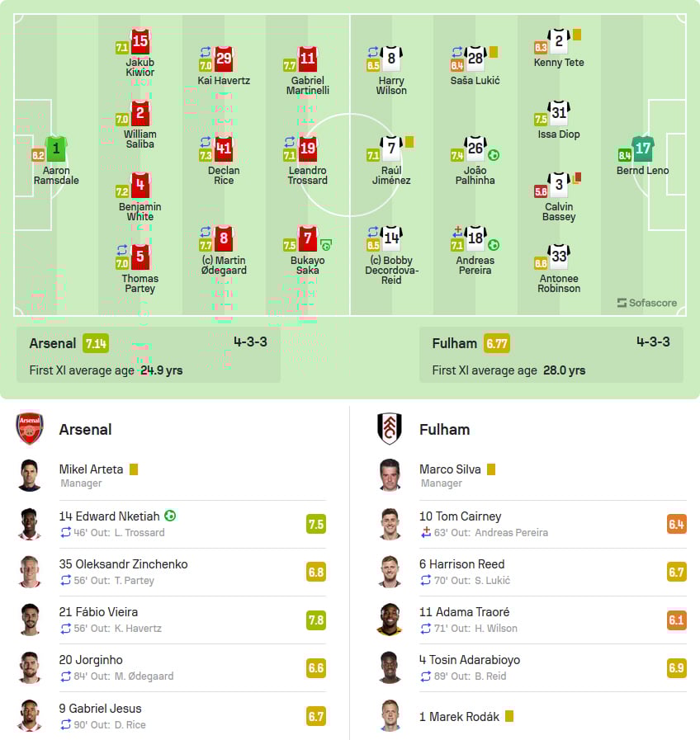Click the substitution icon beside Kai Havertz
The width and height of the screenshot is (700, 740).
[x=206, y=52]
